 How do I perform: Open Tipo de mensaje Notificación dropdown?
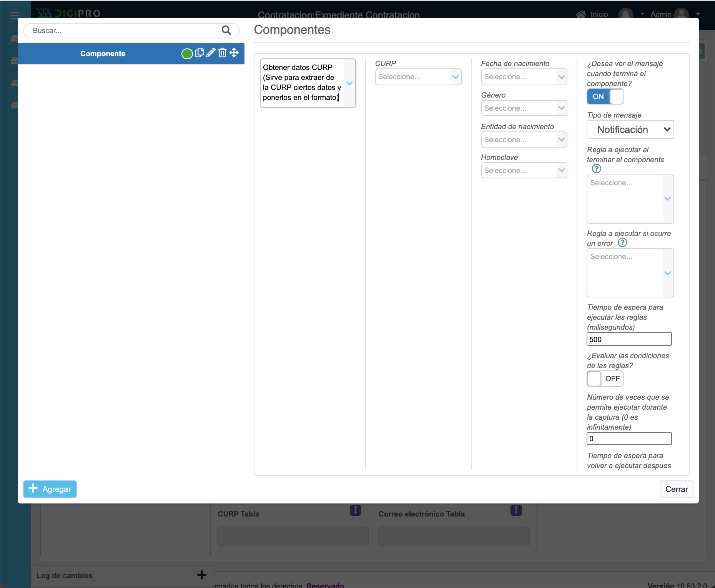click(630, 130)
